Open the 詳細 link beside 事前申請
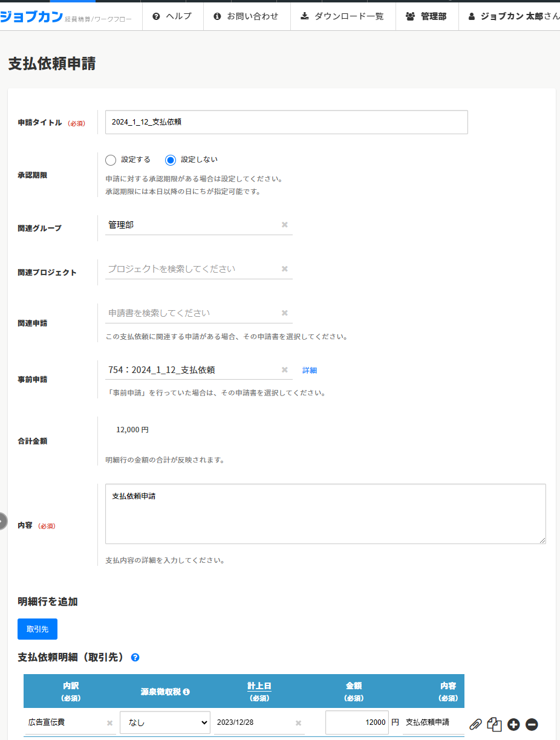Viewport: 560px width, 740px height. 310,371
